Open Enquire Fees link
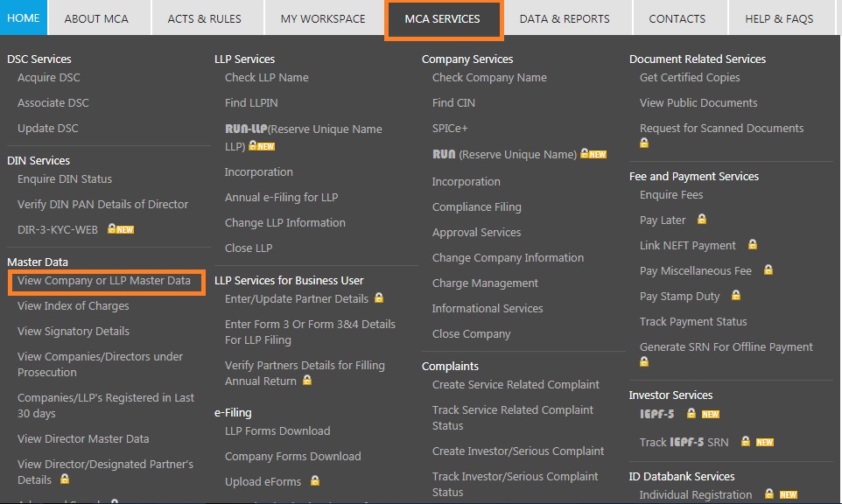The height and width of the screenshot is (504, 842). click(671, 195)
